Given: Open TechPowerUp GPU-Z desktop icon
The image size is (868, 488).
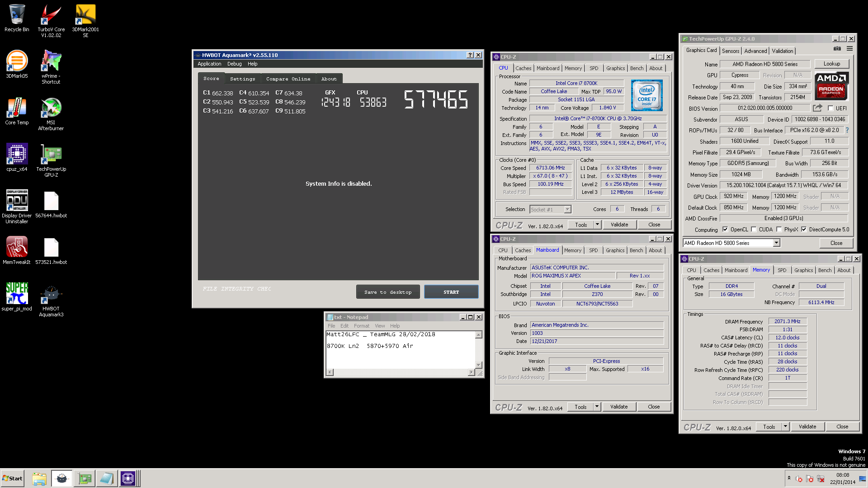Looking at the screenshot, I should point(51,160).
